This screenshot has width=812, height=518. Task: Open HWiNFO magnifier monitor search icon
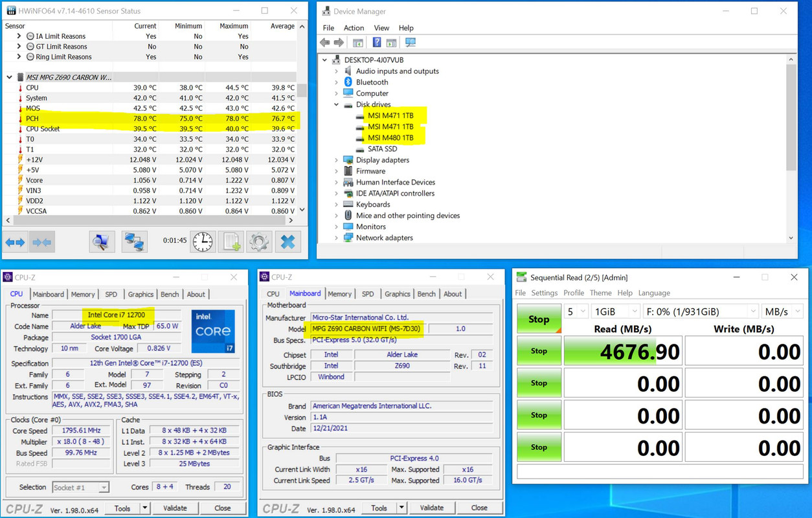102,242
